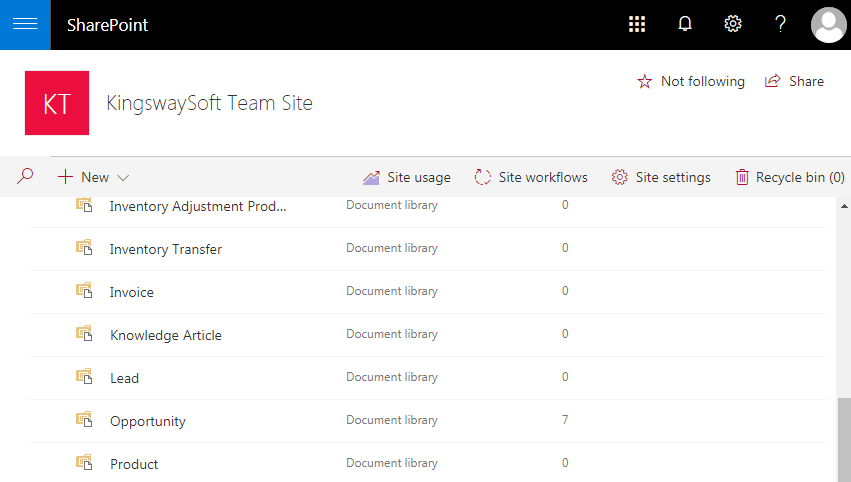Show notifications bell

pos(685,24)
